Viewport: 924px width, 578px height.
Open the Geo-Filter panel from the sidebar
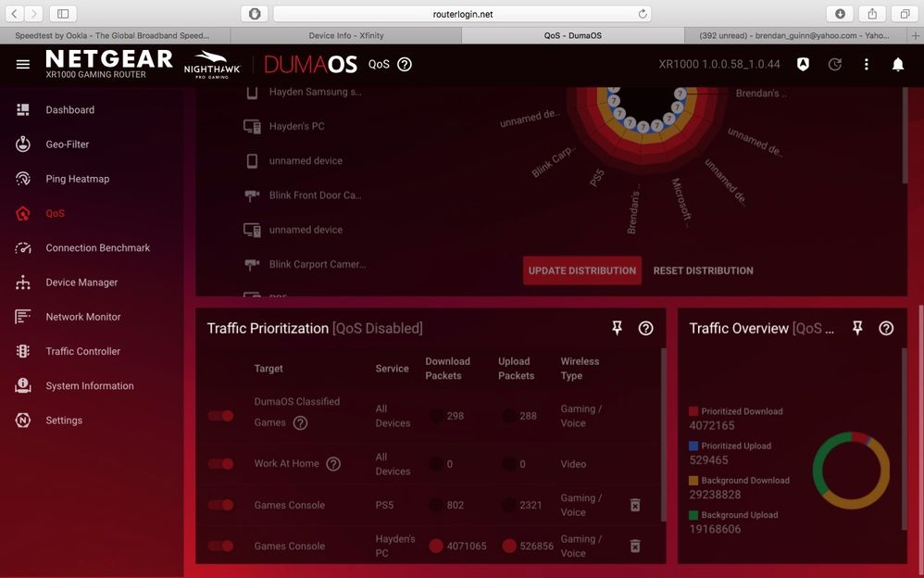[x=64, y=144]
